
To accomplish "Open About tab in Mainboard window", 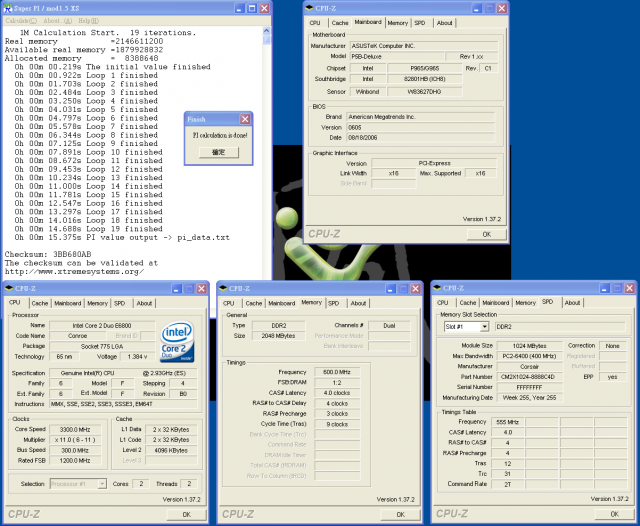I will coord(444,23).
